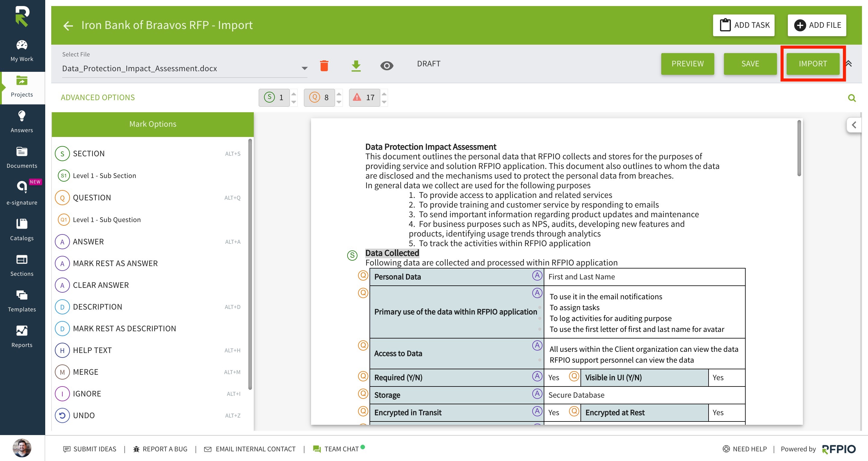Click the section count badge showing 1

(274, 98)
